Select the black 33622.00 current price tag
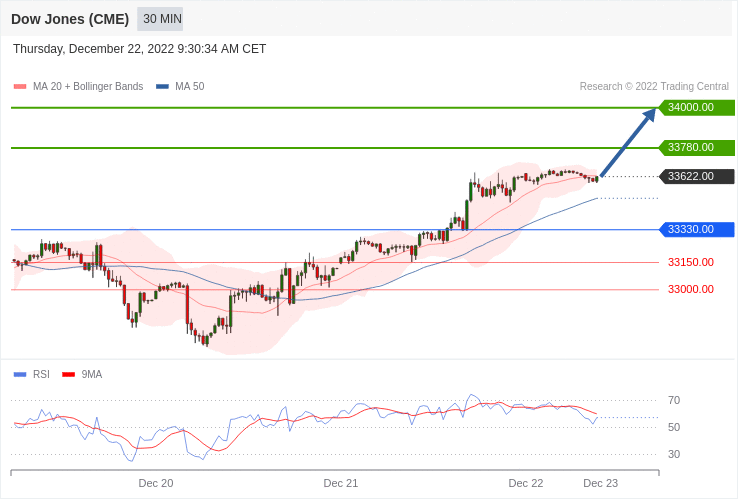Viewport: 738px width, 500px height. click(x=696, y=176)
